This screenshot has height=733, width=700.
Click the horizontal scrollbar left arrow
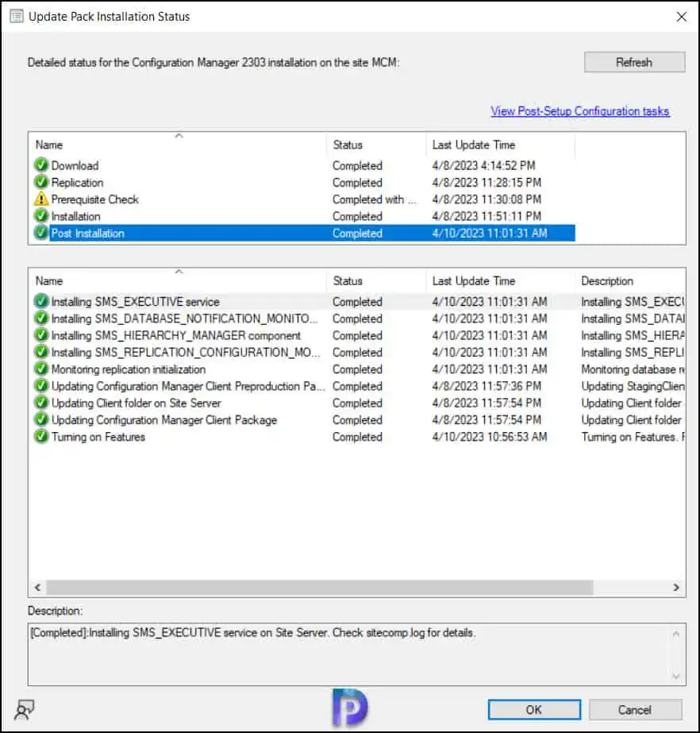(38, 587)
